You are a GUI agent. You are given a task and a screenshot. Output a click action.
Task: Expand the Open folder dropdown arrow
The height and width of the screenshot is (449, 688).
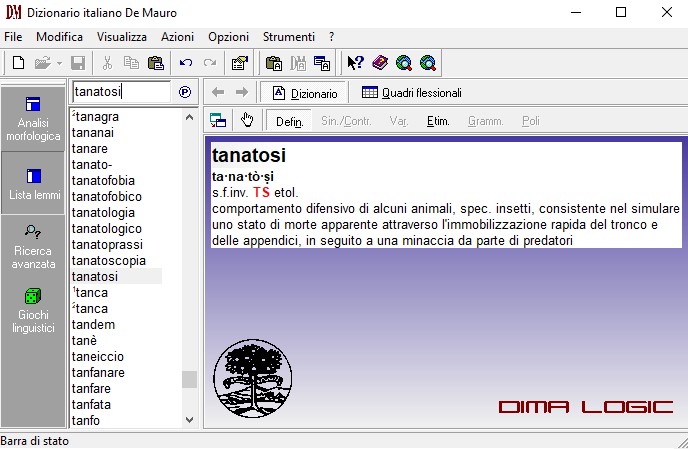[x=59, y=64]
